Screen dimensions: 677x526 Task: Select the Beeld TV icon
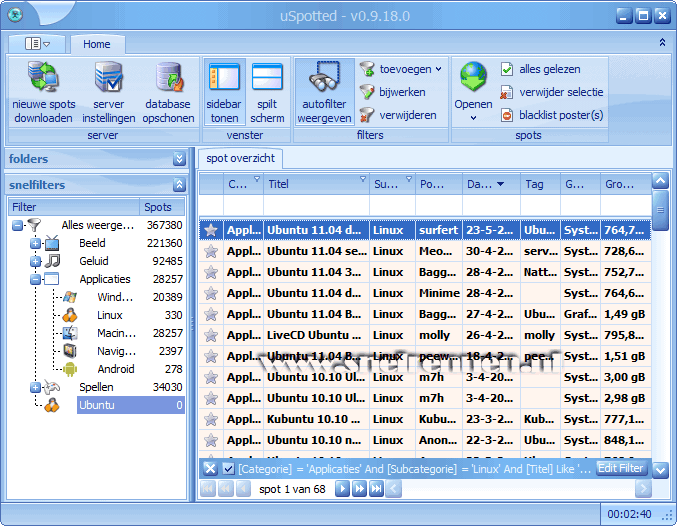click(x=52, y=243)
